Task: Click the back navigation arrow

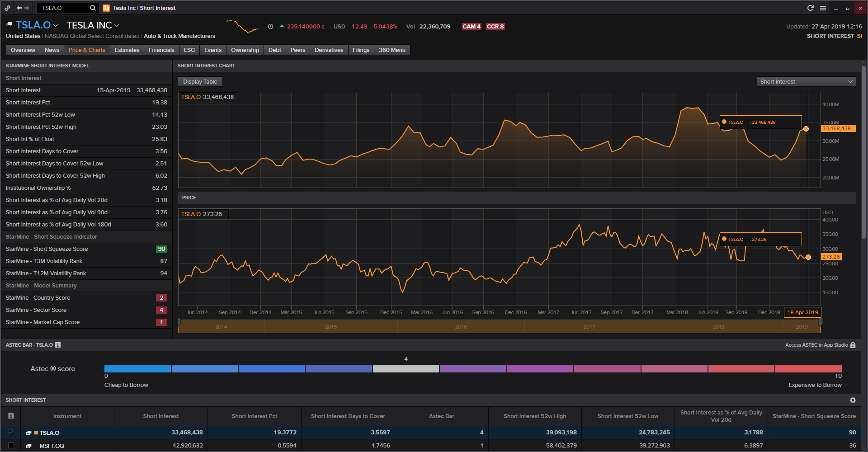Action: 19,8
